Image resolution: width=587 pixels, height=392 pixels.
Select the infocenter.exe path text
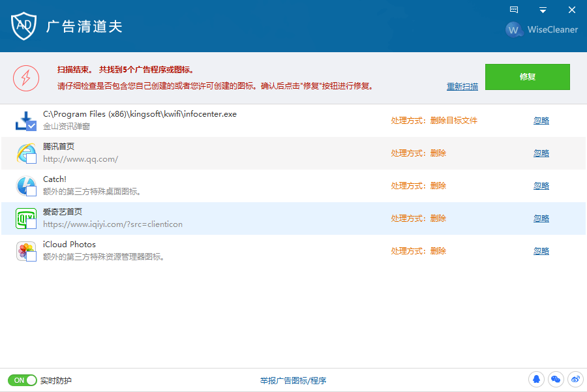click(140, 114)
